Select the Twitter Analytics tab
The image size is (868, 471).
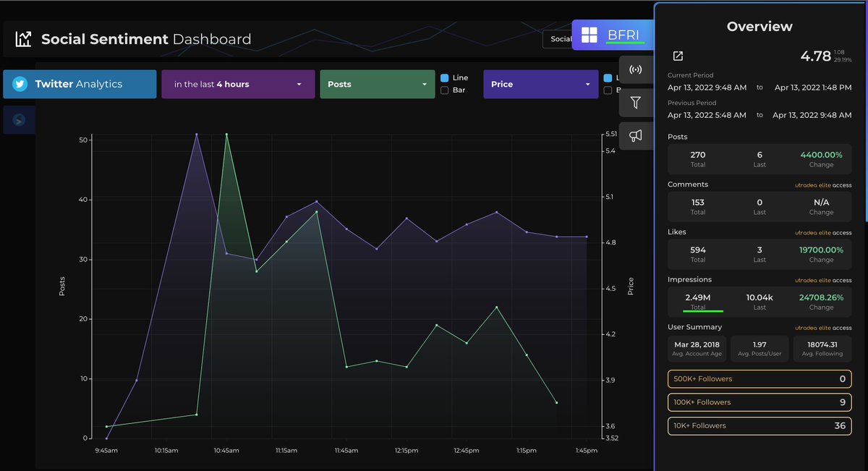pos(80,84)
